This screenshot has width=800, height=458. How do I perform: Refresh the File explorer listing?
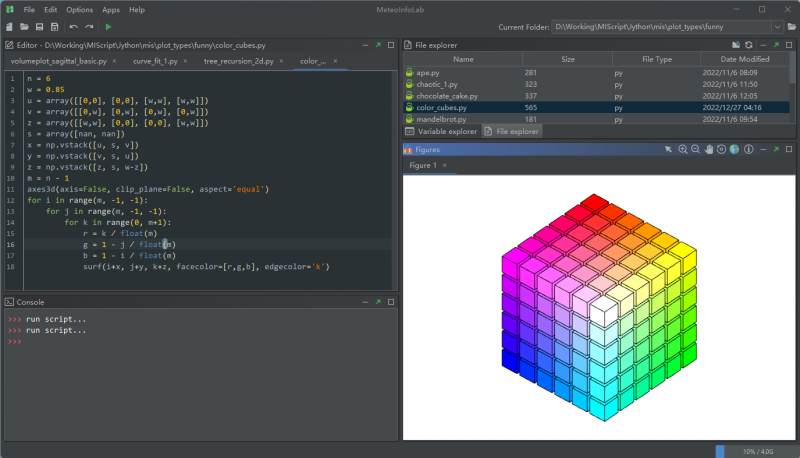point(748,45)
